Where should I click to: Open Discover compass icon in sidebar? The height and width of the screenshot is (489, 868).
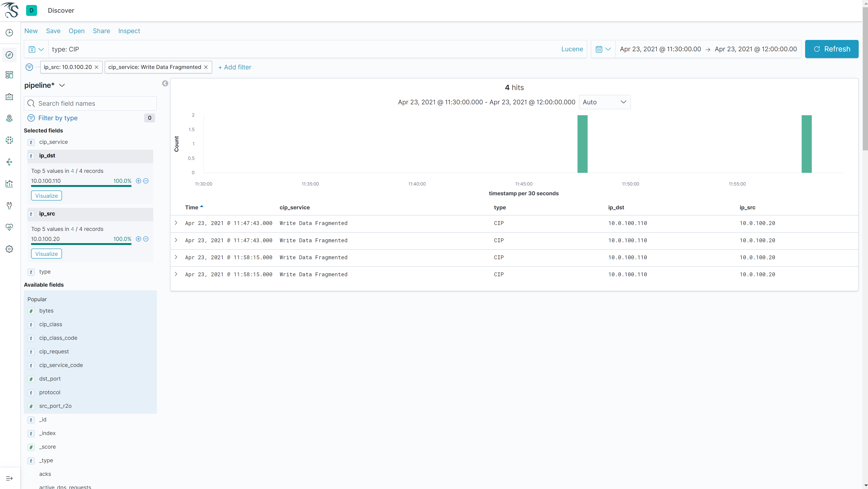coord(10,55)
